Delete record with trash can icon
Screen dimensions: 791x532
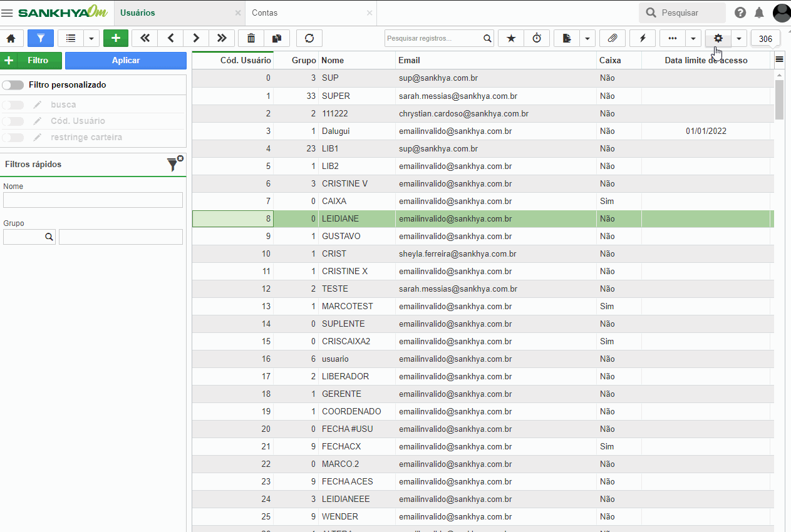pyautogui.click(x=251, y=38)
